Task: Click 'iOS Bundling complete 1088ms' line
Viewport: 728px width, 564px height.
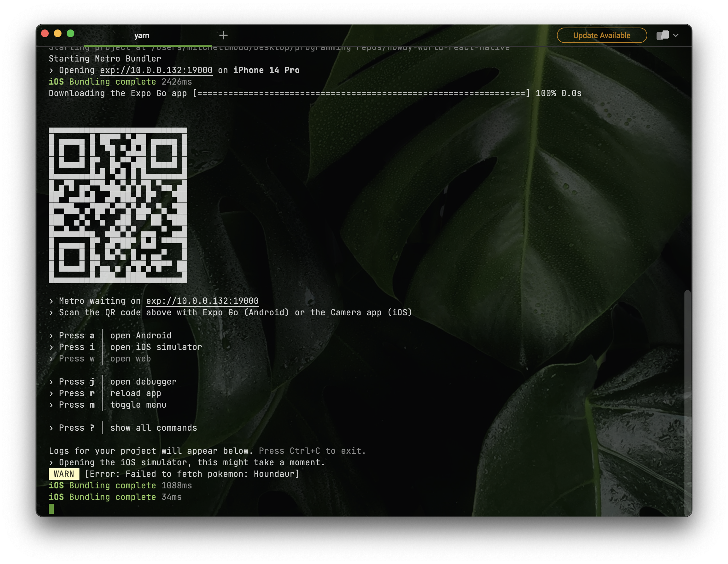Action: click(x=120, y=486)
